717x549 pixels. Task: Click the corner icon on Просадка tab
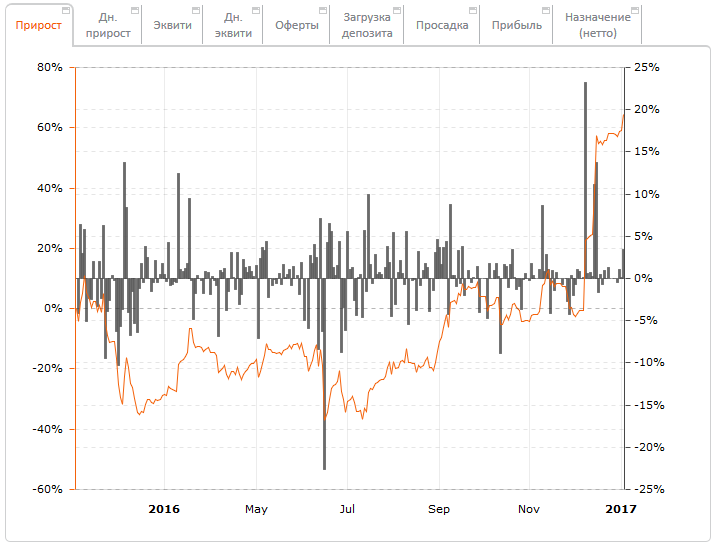[x=471, y=10]
